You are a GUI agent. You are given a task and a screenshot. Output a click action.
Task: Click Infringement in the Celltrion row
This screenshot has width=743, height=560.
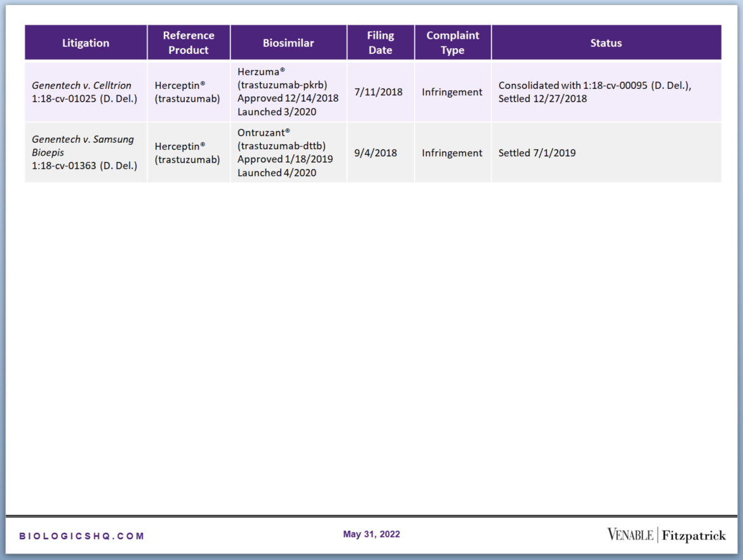click(x=452, y=92)
